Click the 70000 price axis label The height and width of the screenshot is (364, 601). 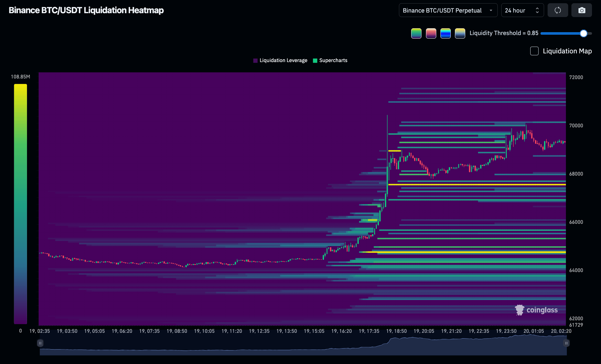(x=576, y=126)
